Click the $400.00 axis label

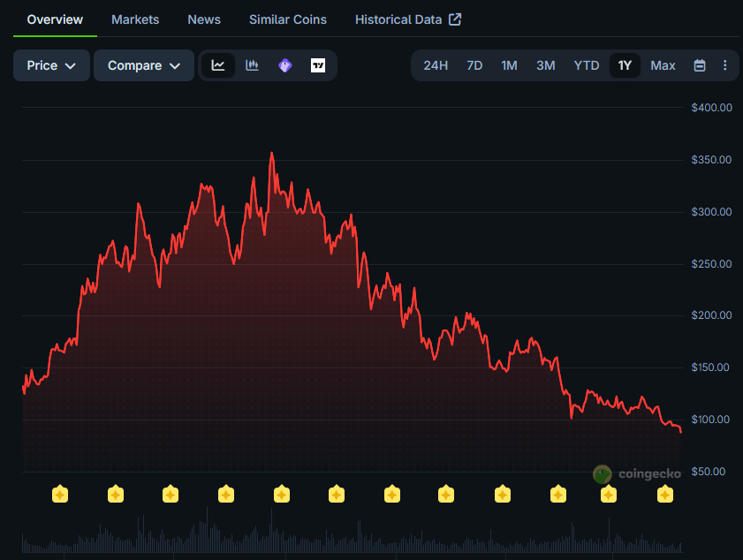pyautogui.click(x=711, y=108)
